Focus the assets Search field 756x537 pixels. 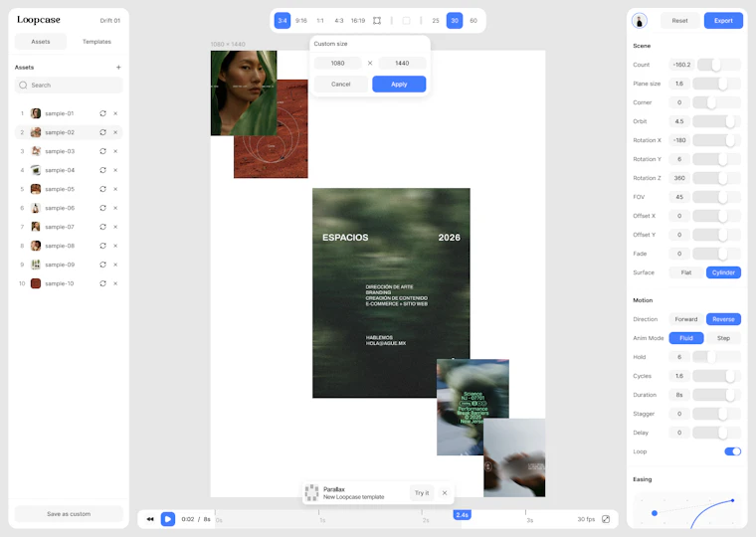tap(69, 85)
